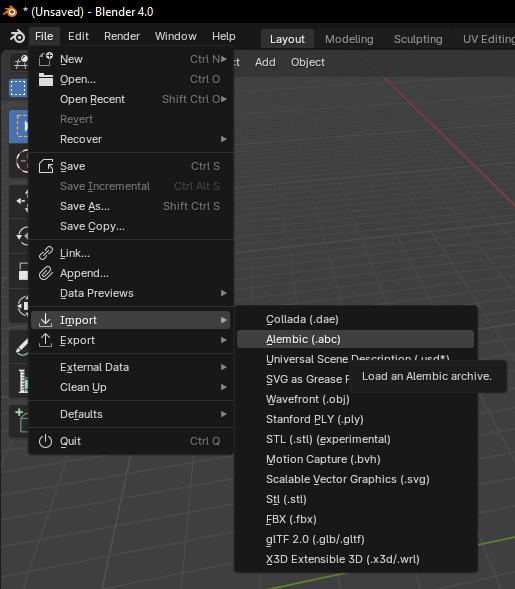Viewport: 515px width, 589px height.
Task: Import X3D Extensible 3D file
Action: point(355,559)
